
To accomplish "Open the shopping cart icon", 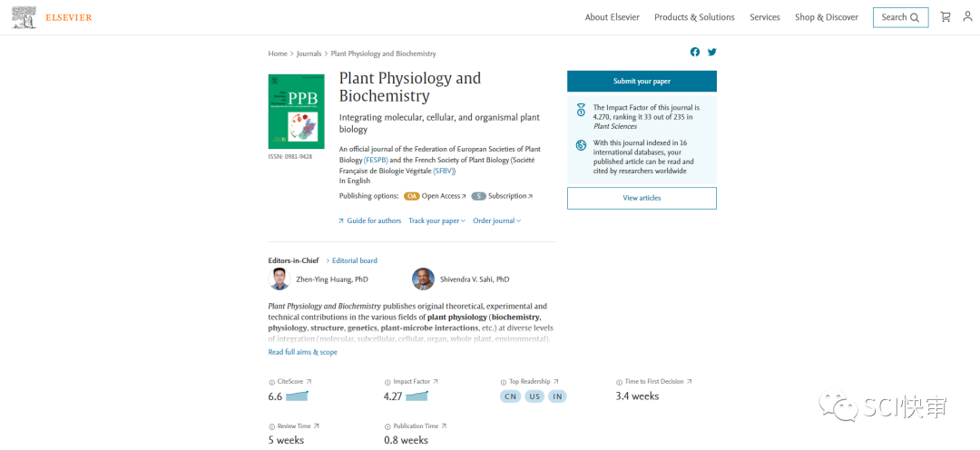I will [x=946, y=17].
